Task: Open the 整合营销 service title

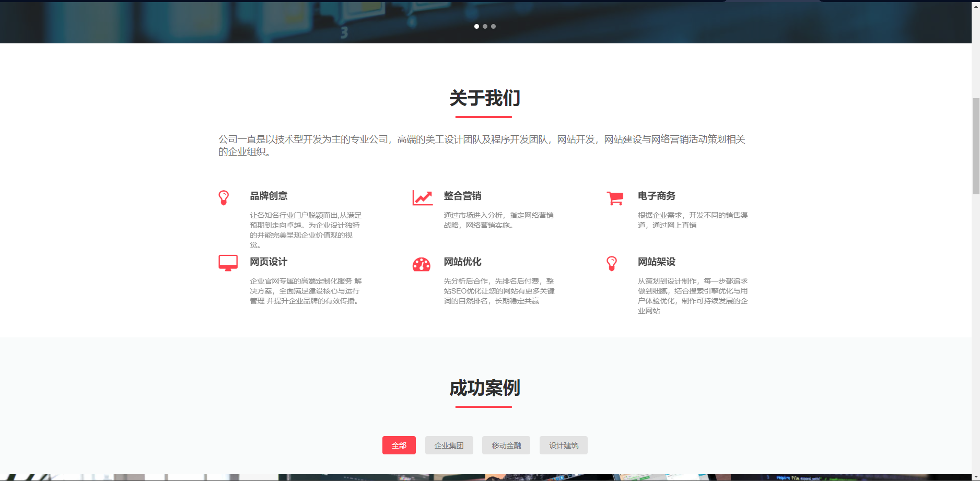Action: (462, 196)
